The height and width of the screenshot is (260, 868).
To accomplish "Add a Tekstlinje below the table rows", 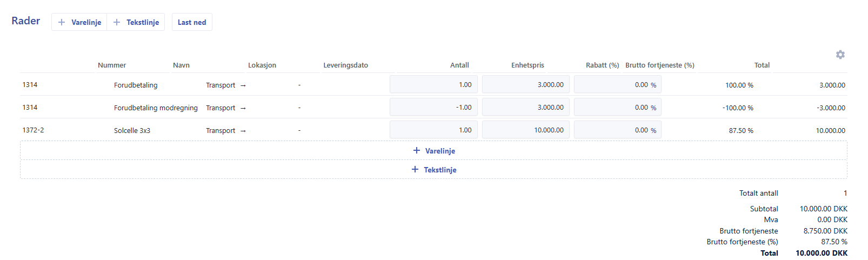I will click(x=433, y=170).
